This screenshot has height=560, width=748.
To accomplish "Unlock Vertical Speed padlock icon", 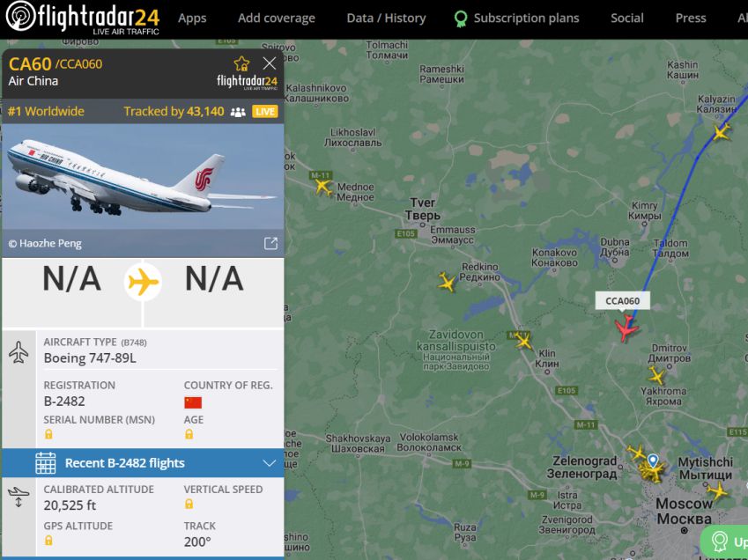I will coord(189,504).
